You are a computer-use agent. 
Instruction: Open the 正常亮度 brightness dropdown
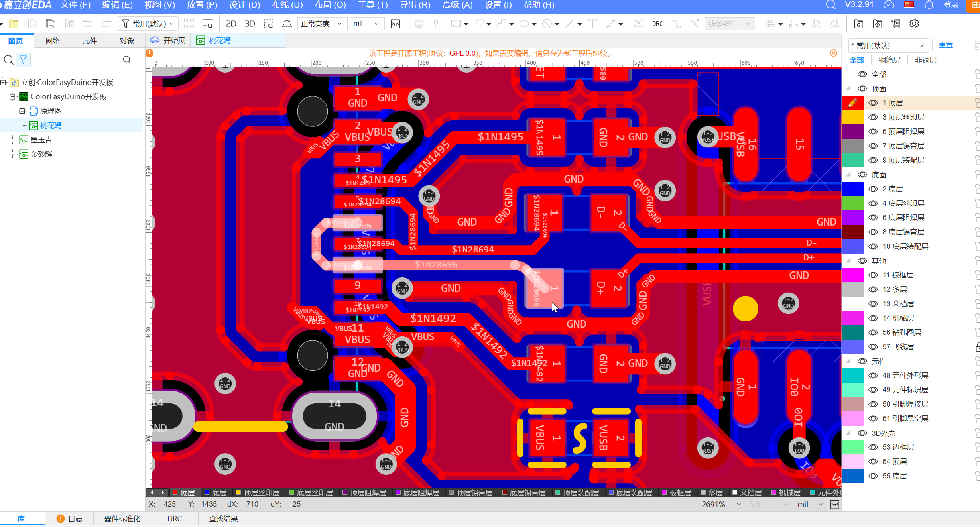tap(321, 24)
